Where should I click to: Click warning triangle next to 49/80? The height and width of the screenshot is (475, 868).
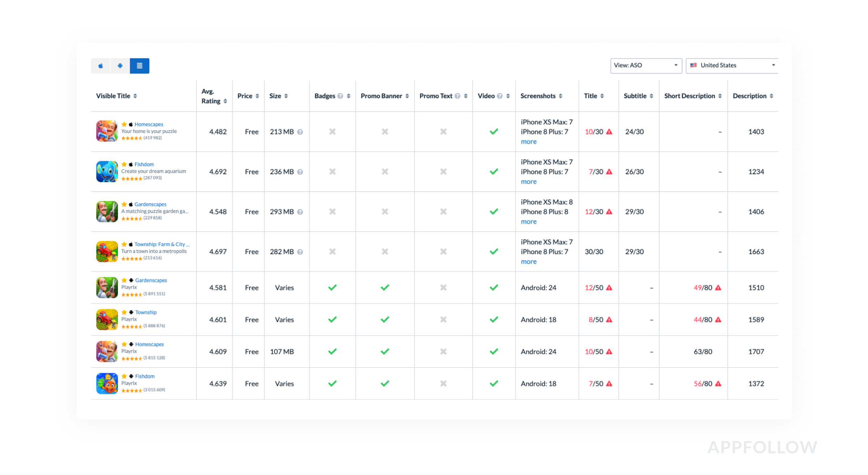718,288
